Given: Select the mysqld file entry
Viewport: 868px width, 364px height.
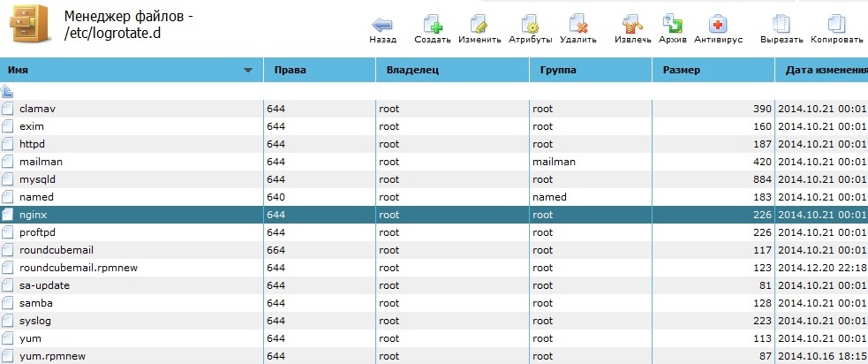Looking at the screenshot, I should coord(36,179).
